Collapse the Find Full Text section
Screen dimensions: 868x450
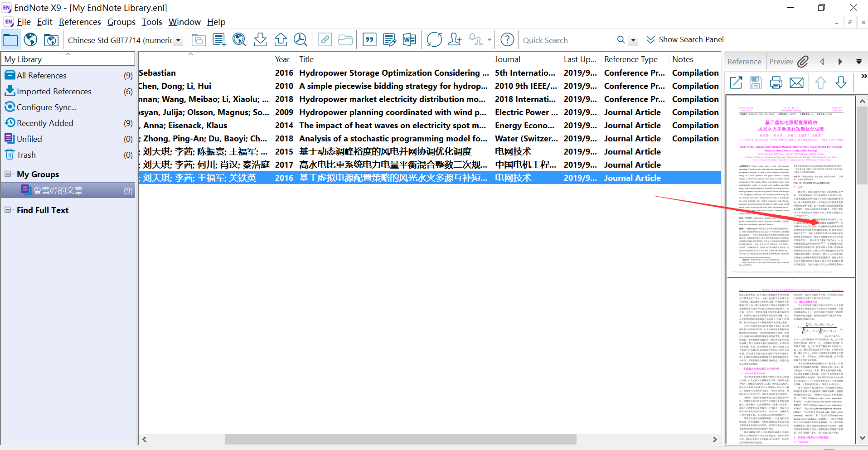tap(8, 210)
